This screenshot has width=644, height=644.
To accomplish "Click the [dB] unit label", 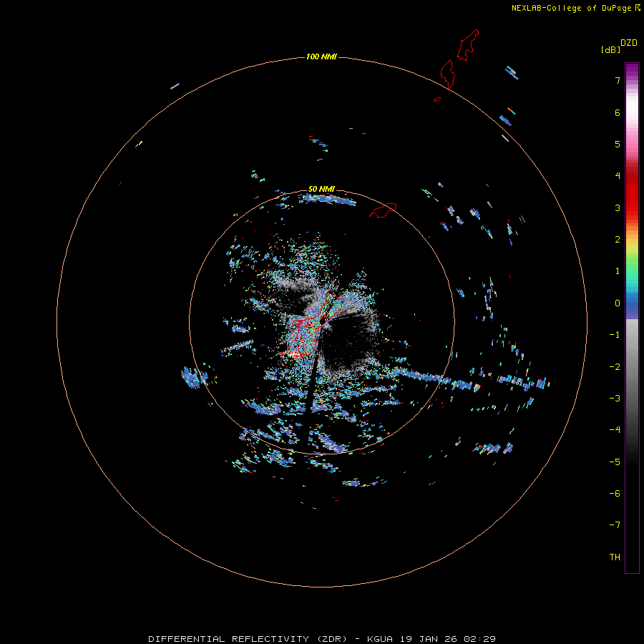I will pos(610,49).
